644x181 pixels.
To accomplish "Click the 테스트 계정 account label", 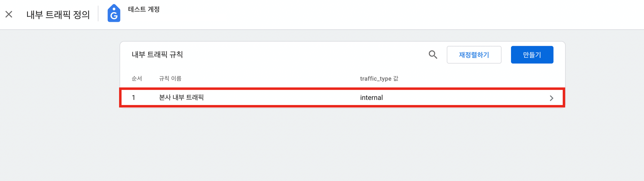I will pyautogui.click(x=144, y=9).
